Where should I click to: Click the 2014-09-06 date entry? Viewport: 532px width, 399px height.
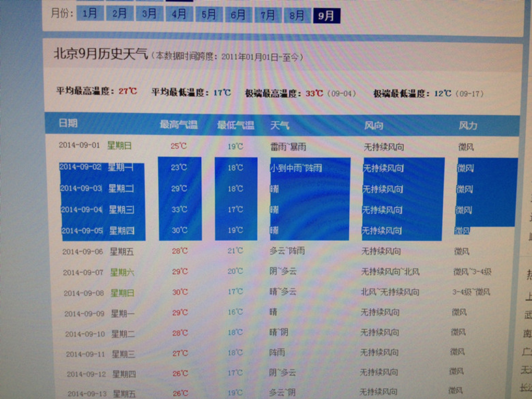pos(82,251)
